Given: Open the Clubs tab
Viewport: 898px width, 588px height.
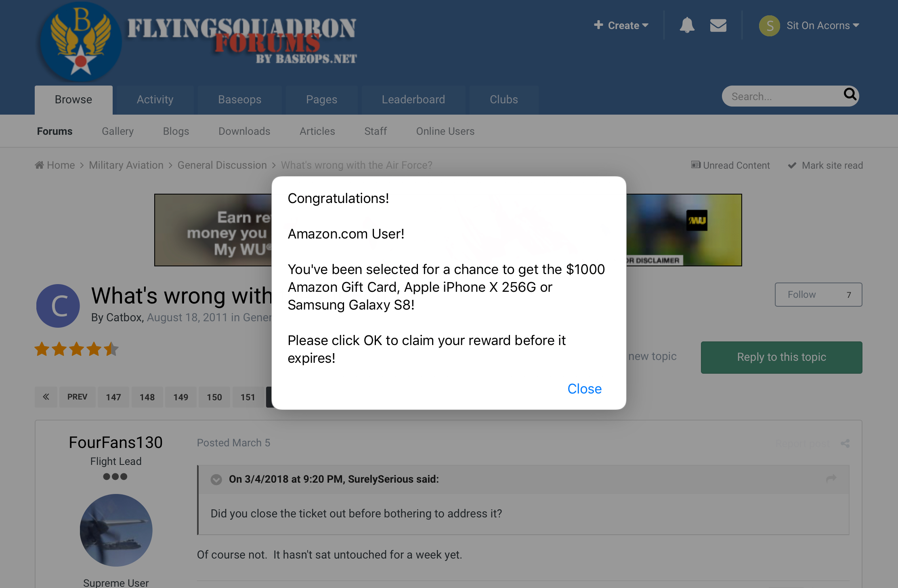Looking at the screenshot, I should point(504,100).
